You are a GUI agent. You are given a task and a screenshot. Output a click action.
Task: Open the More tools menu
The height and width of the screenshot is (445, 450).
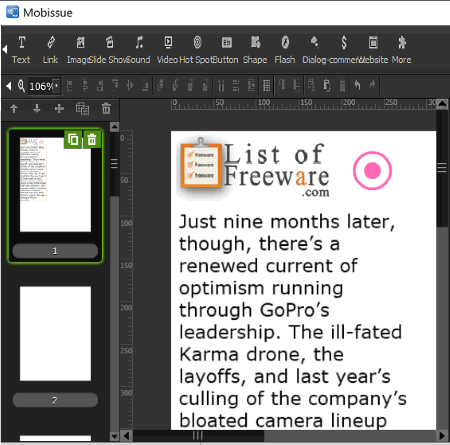point(402,50)
